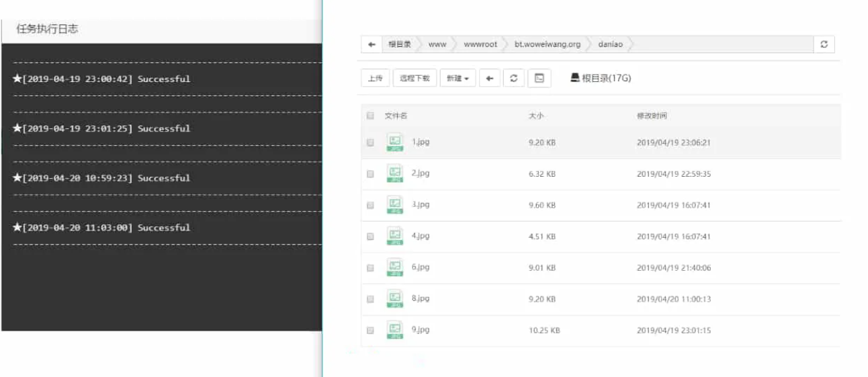Open the terminal icon in the toolbar
Image resolution: width=868 pixels, height=377 pixels.
(539, 78)
